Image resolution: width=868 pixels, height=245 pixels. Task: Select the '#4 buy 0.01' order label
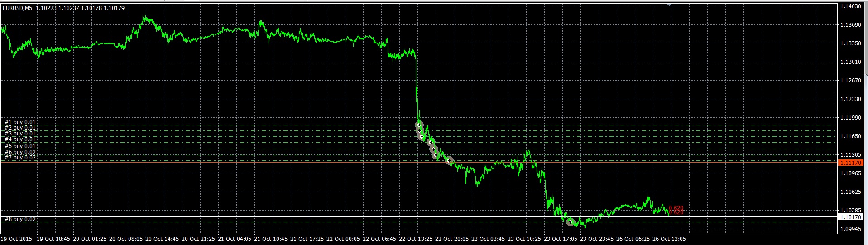pos(20,140)
